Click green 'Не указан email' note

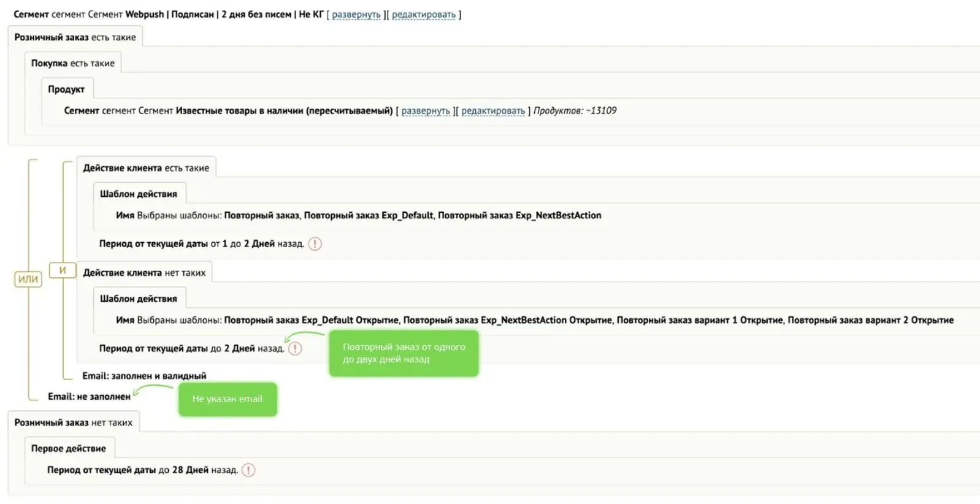228,399
